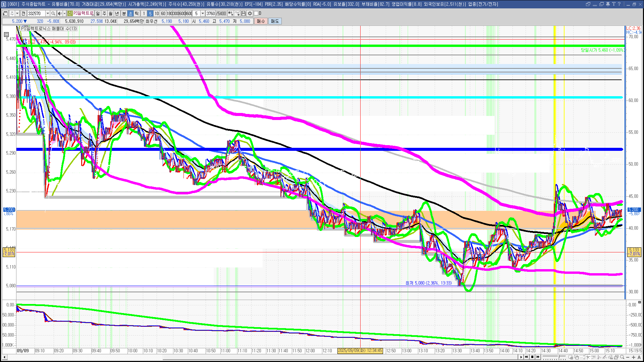Click the plus zoom-in icon at bottom
644x362 pixels.
click(x=634, y=357)
